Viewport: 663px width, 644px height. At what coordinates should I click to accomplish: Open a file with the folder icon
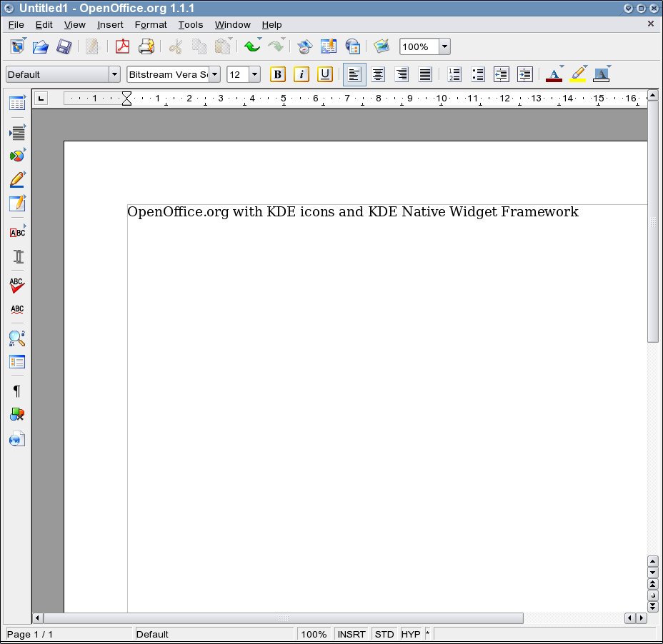(x=41, y=46)
